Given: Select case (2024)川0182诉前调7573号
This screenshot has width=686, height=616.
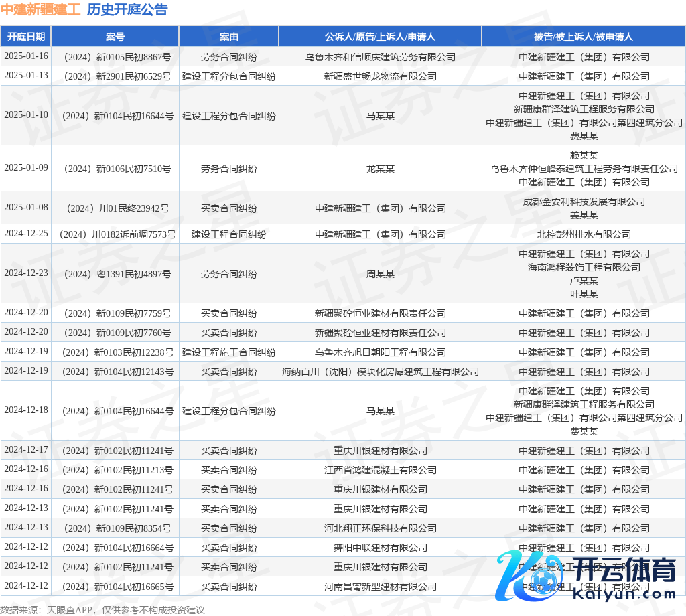Looking at the screenshot, I should pyautogui.click(x=115, y=234).
